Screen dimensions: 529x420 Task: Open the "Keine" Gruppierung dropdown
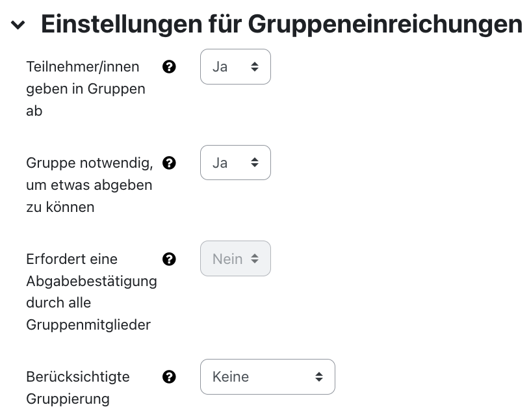click(x=267, y=377)
